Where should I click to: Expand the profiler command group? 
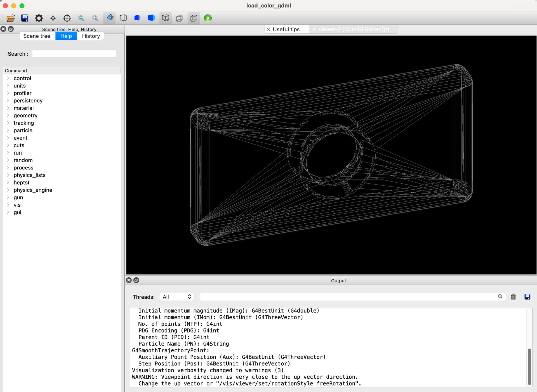(8, 93)
